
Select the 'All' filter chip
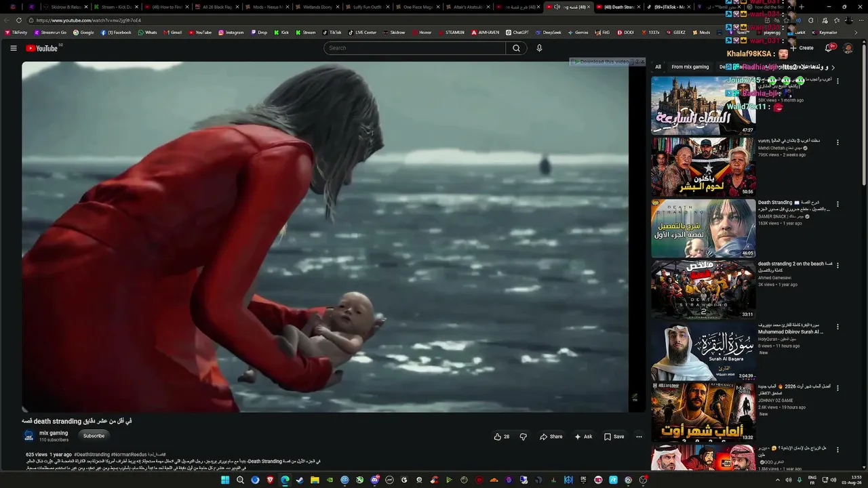pyautogui.click(x=658, y=67)
